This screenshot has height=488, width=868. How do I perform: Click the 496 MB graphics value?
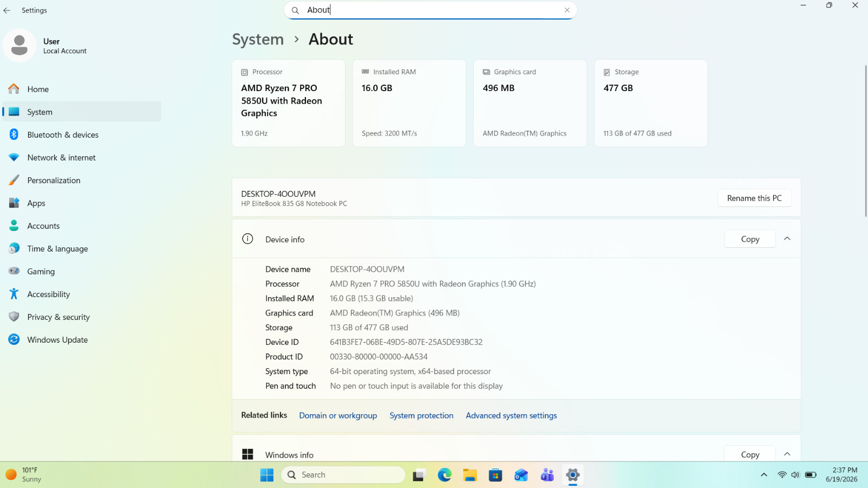click(x=499, y=88)
